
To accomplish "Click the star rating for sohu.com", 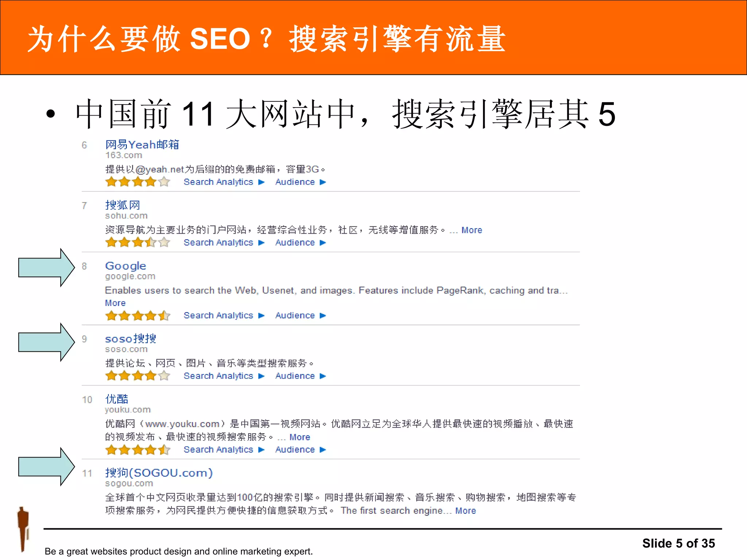I will click(x=138, y=242).
